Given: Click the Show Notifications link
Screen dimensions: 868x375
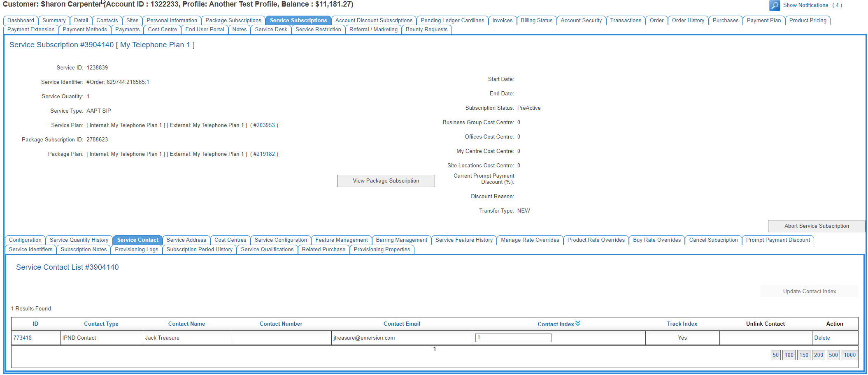Looking at the screenshot, I should [x=805, y=5].
